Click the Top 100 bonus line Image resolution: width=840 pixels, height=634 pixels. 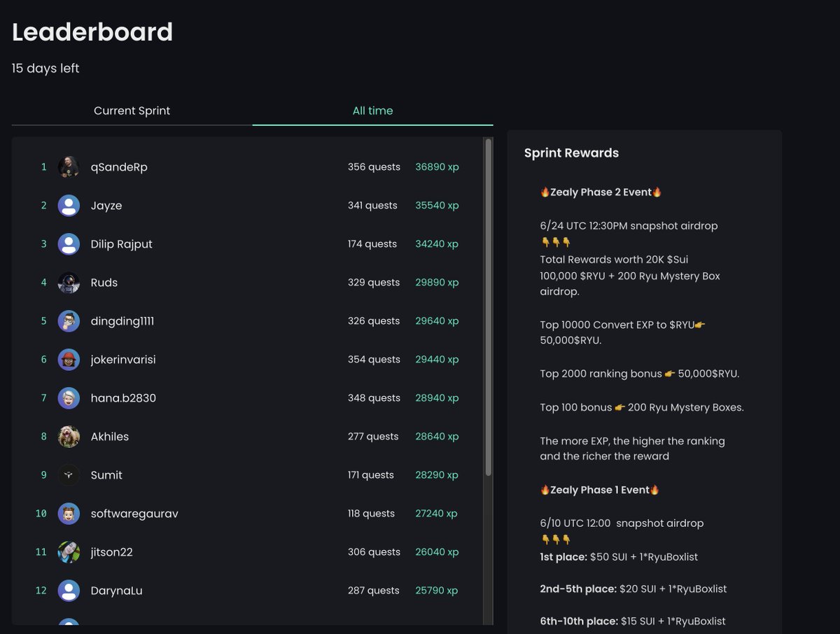click(x=642, y=407)
